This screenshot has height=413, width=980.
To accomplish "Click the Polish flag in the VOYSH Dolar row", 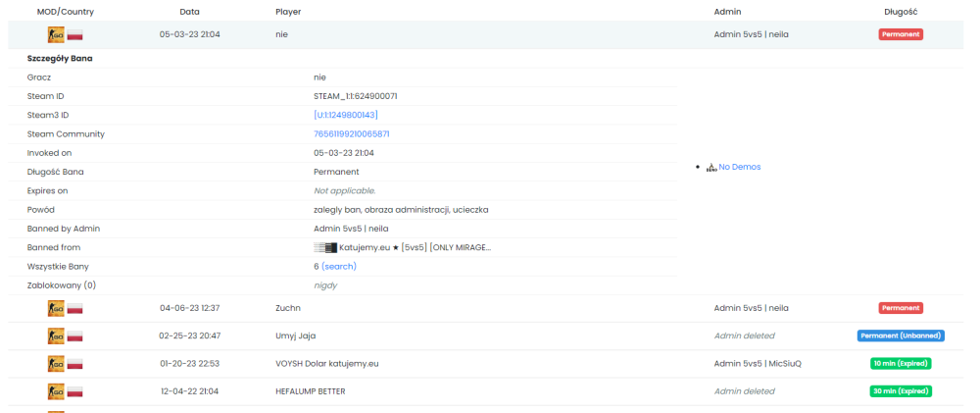I will [75, 364].
